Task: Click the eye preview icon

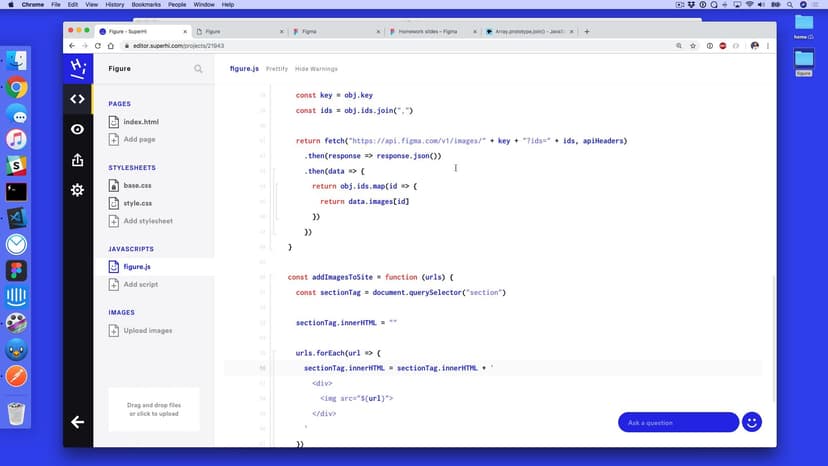Action: pyautogui.click(x=77, y=129)
